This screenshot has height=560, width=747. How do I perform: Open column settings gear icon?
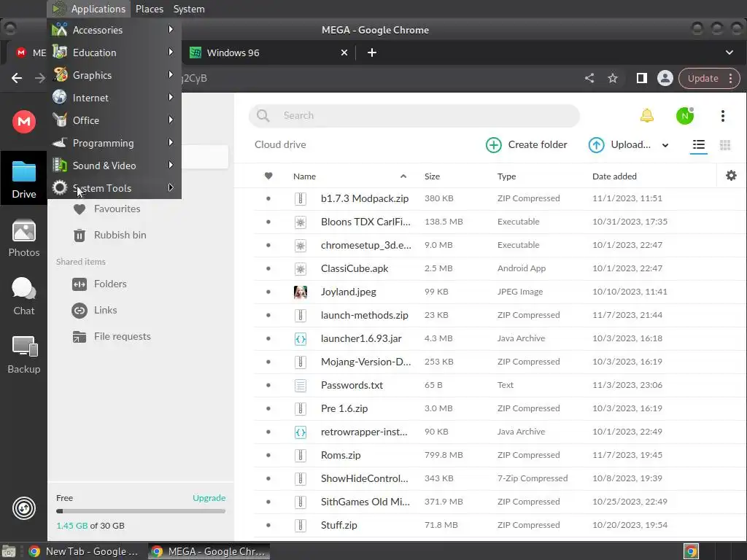pyautogui.click(x=731, y=175)
